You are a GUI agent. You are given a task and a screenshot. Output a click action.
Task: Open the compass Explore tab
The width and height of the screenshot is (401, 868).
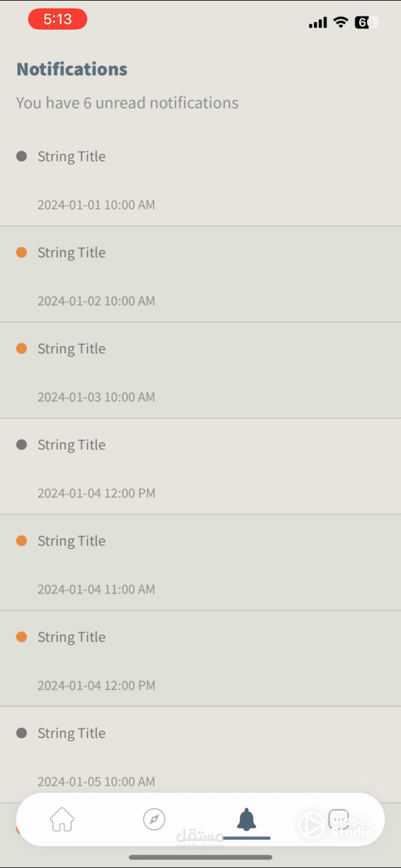[154, 820]
